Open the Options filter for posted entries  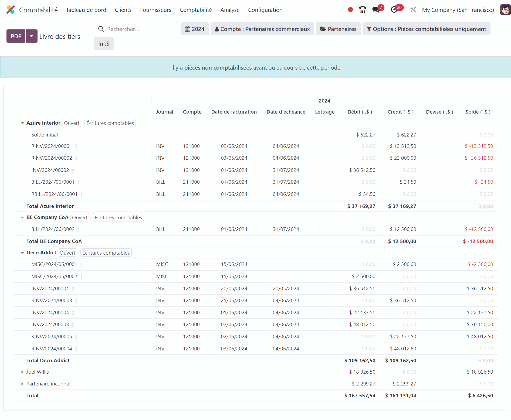426,29
